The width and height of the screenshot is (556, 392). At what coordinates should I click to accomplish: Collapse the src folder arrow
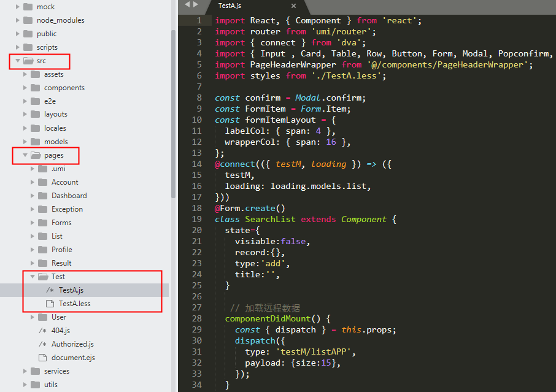coord(17,61)
